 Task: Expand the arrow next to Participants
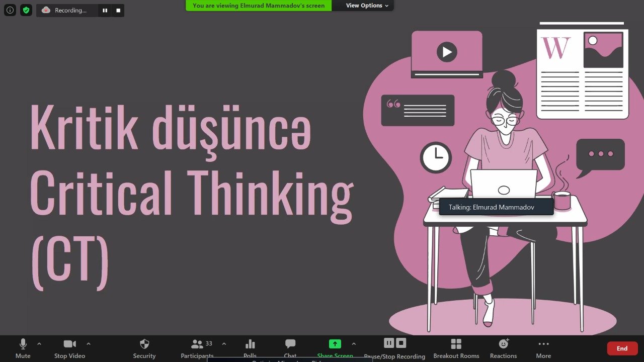point(224,344)
